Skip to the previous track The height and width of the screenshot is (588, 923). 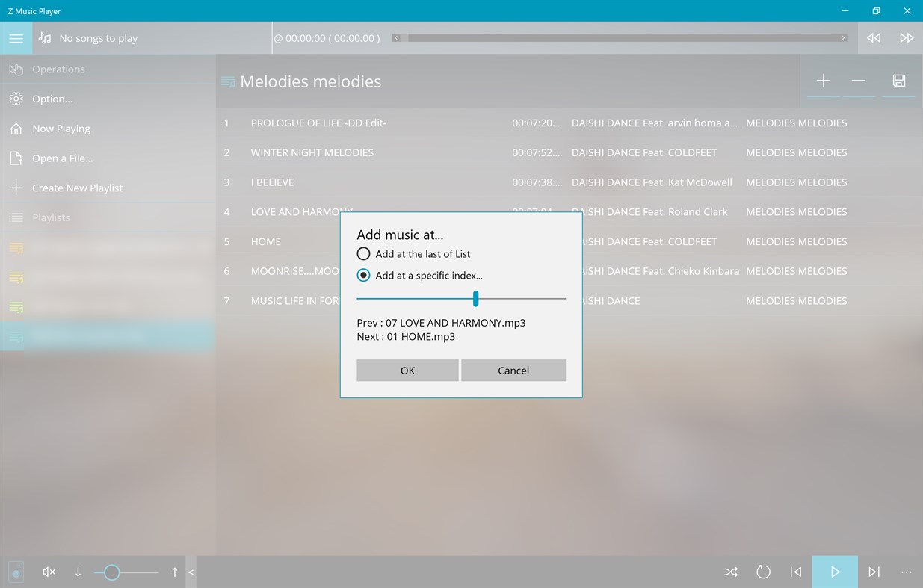(795, 572)
